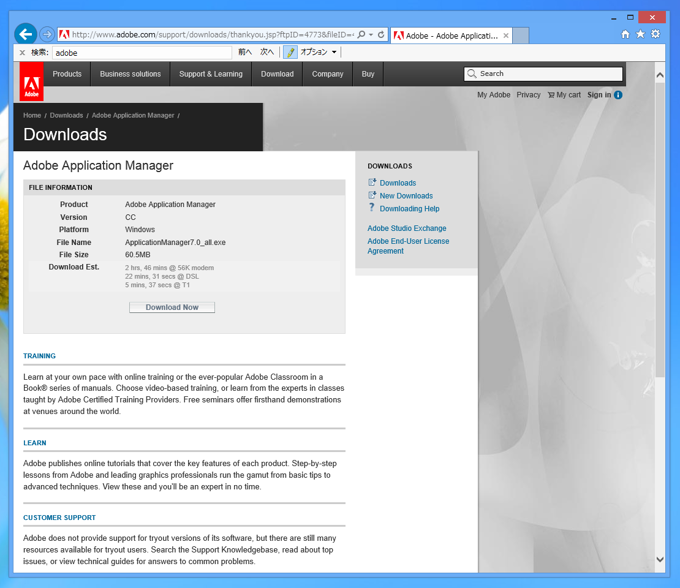Open the Downloads sidebar link

click(x=398, y=183)
